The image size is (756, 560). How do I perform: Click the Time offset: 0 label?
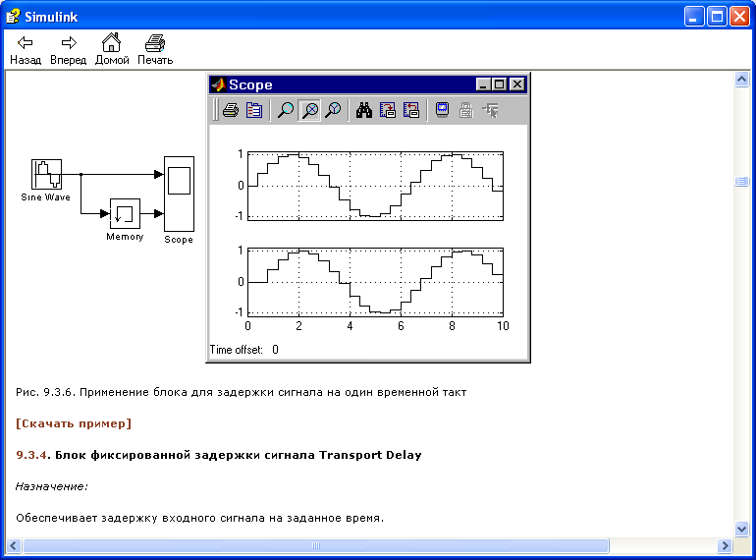click(243, 350)
